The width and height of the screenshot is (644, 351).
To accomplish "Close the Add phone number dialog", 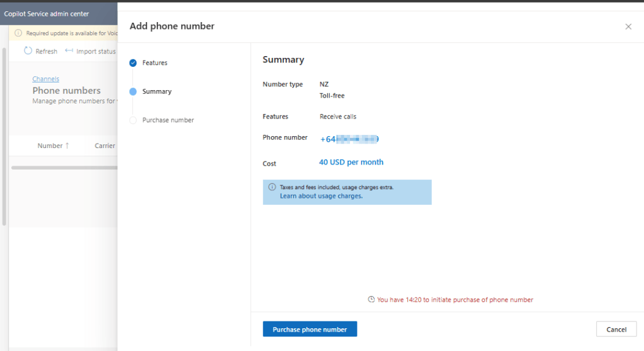I will [x=628, y=26].
